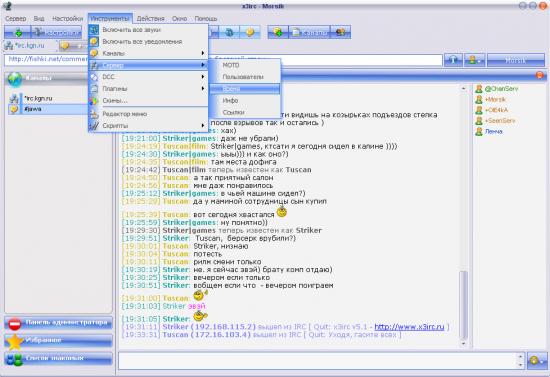Expand the Скрипты submenu
The width and height of the screenshot is (550, 377).
click(148, 126)
